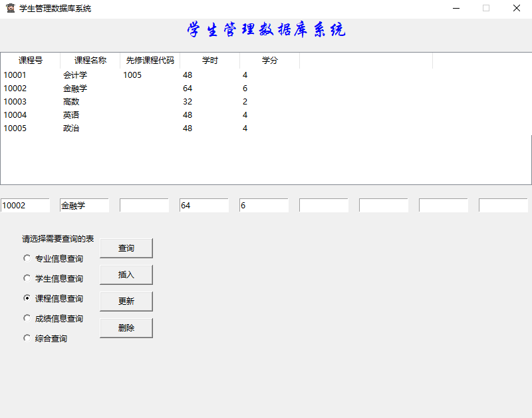
Task: Select the 综合查询 radio button
Action: (x=27, y=338)
